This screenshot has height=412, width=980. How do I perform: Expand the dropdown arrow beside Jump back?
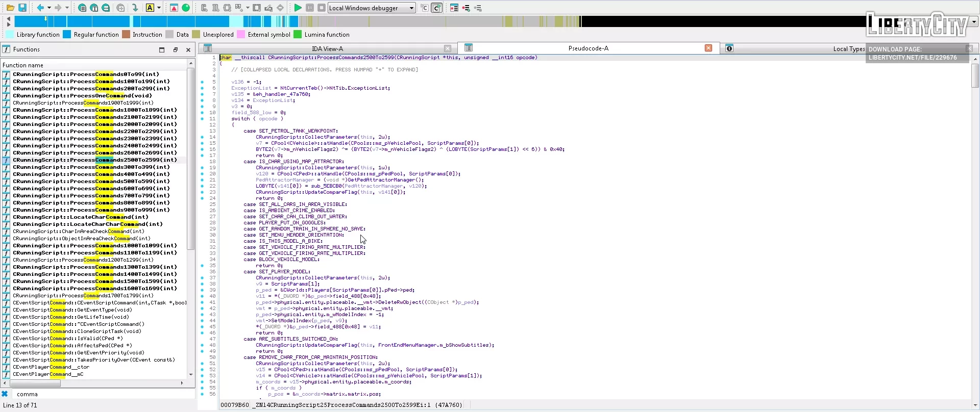pos(49,8)
